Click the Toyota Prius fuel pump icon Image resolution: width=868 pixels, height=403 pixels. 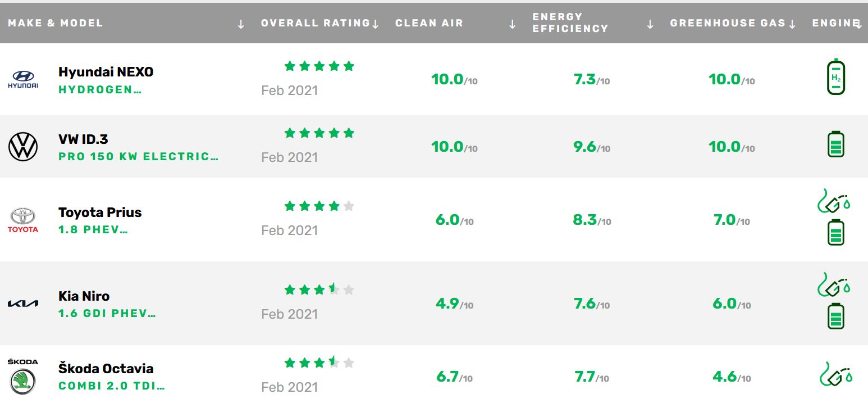click(834, 201)
